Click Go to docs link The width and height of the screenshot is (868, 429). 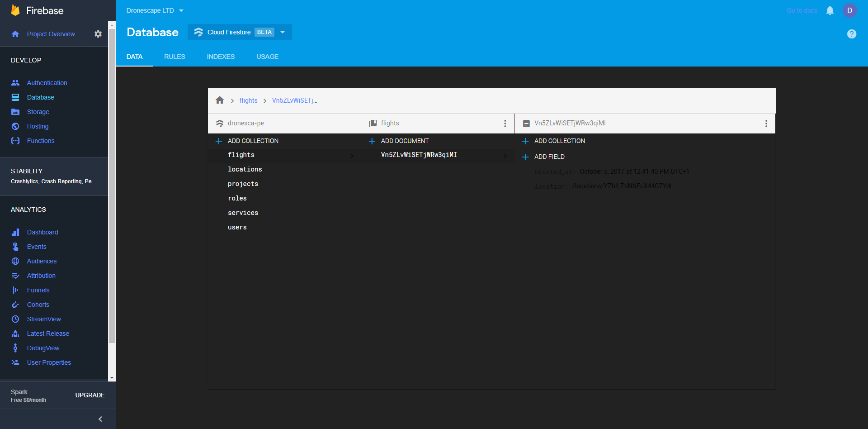point(802,10)
